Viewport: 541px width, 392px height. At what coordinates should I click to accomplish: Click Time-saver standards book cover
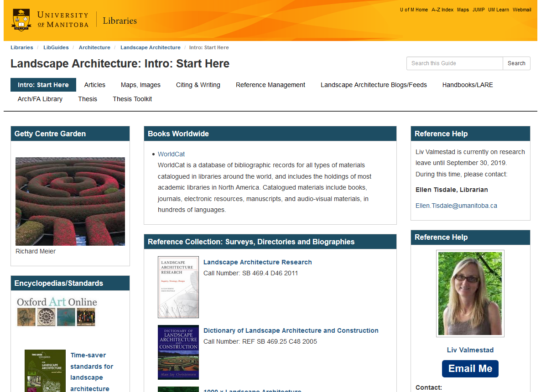click(x=45, y=371)
